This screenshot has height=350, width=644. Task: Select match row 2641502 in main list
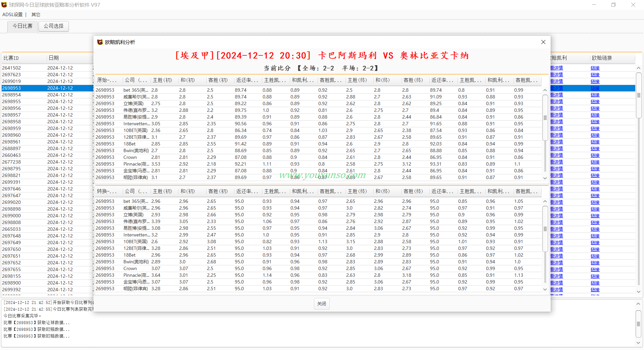tap(47, 68)
